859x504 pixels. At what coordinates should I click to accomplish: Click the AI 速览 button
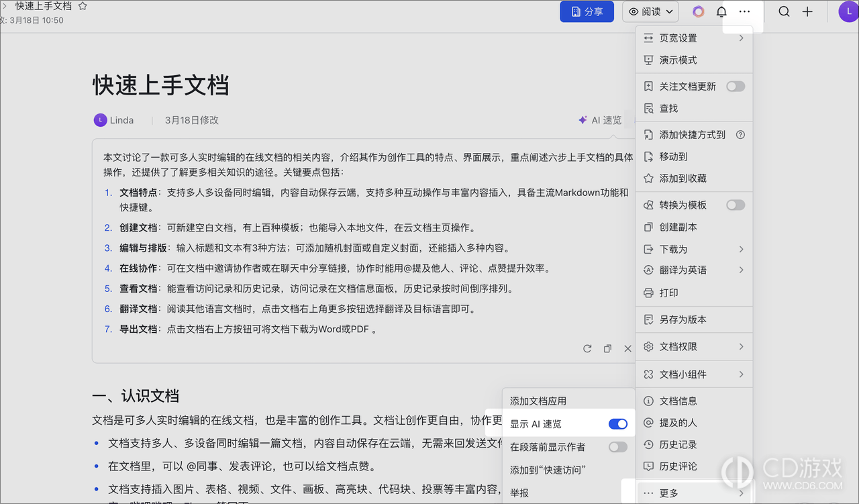tap(599, 120)
